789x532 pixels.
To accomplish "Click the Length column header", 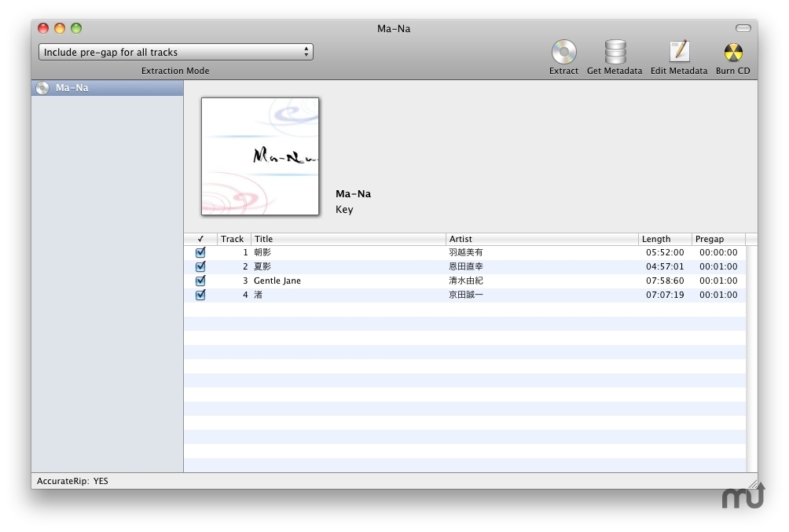I will point(665,239).
